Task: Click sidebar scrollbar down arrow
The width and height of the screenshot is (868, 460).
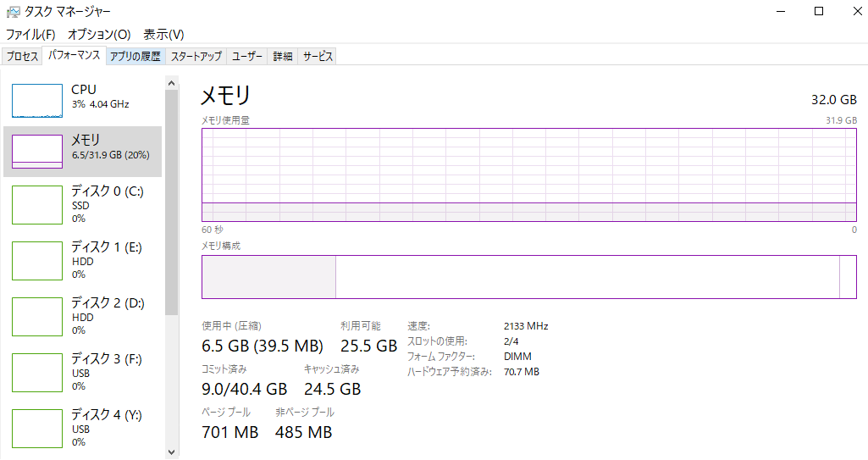Action: (x=172, y=452)
